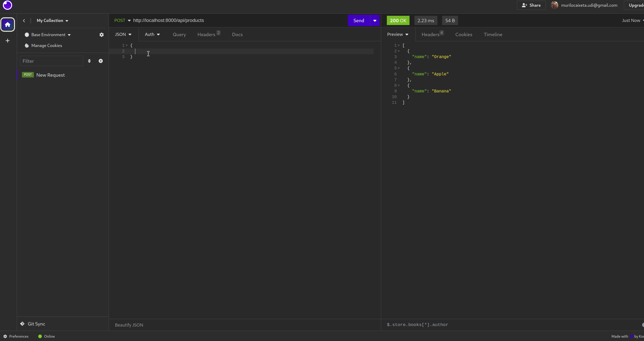Click the create request plus icon

point(101,61)
